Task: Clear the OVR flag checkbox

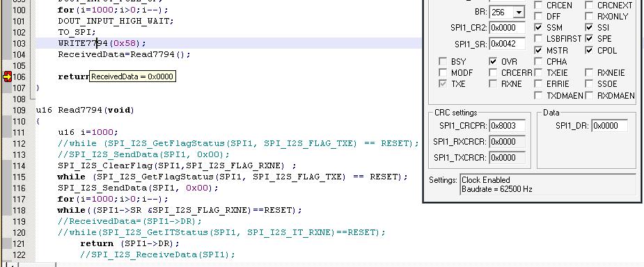Action: (493, 61)
